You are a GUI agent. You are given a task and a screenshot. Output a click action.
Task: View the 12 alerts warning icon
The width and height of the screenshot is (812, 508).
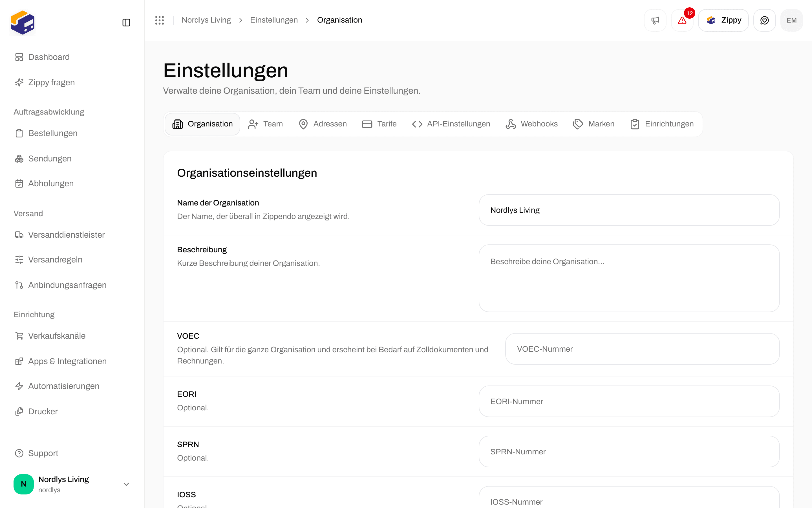pyautogui.click(x=682, y=20)
